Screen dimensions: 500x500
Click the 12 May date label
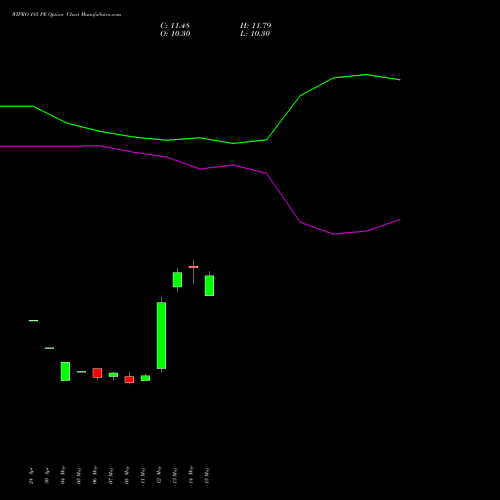(159, 475)
